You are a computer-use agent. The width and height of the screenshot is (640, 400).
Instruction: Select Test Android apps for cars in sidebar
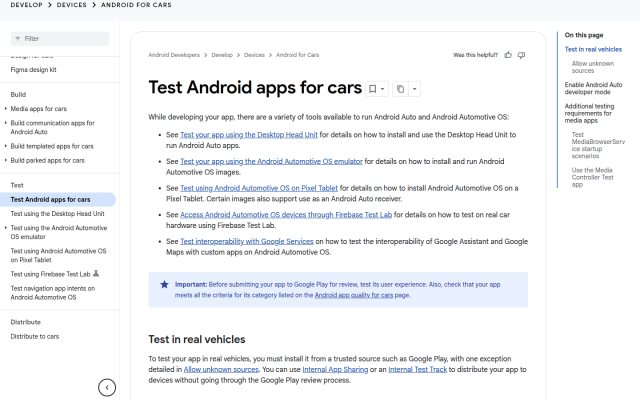point(58,199)
